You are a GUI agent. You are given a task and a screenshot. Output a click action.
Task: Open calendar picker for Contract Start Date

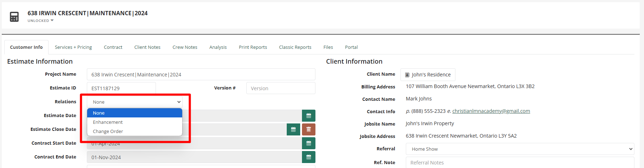tap(309, 143)
